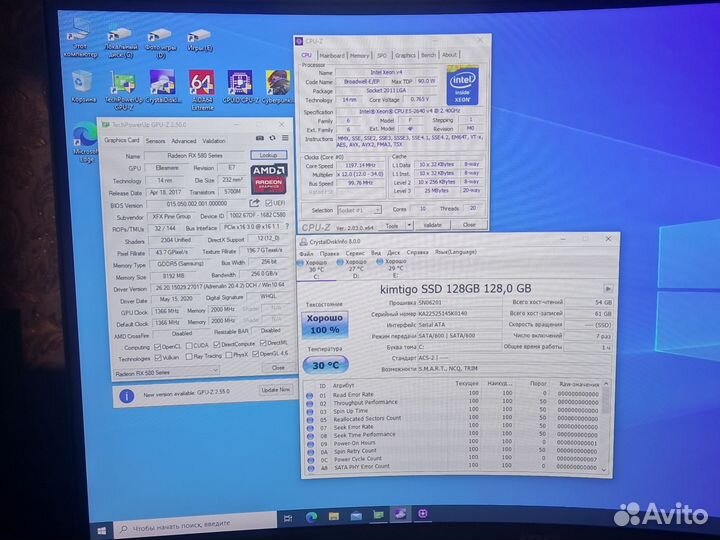
Task: Open Local Disk (C:) desktop shortcut
Action: 120,43
